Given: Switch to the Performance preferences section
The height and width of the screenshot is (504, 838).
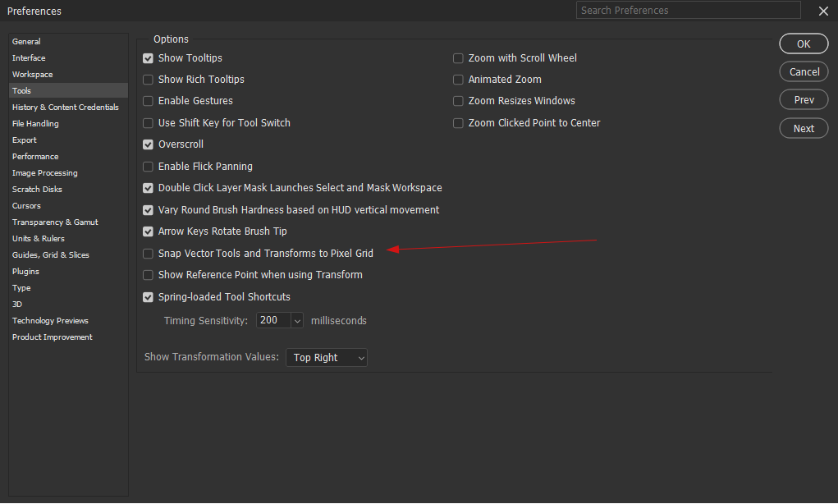Looking at the screenshot, I should click(x=35, y=156).
